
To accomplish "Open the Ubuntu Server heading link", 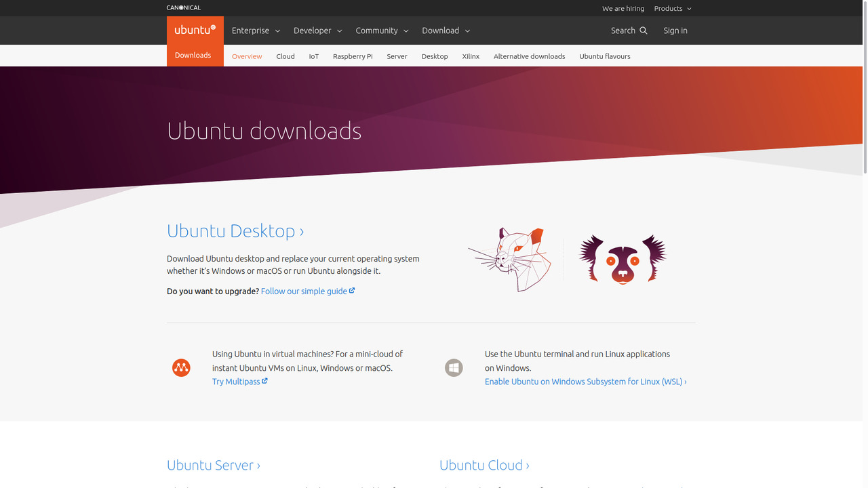I will [x=214, y=465].
